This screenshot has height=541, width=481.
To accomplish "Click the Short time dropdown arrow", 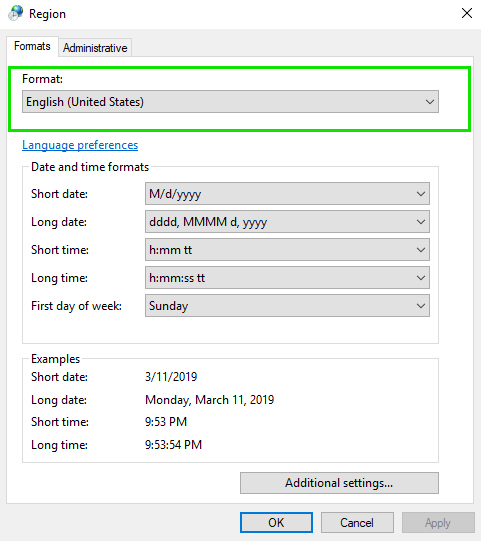I will (x=421, y=250).
